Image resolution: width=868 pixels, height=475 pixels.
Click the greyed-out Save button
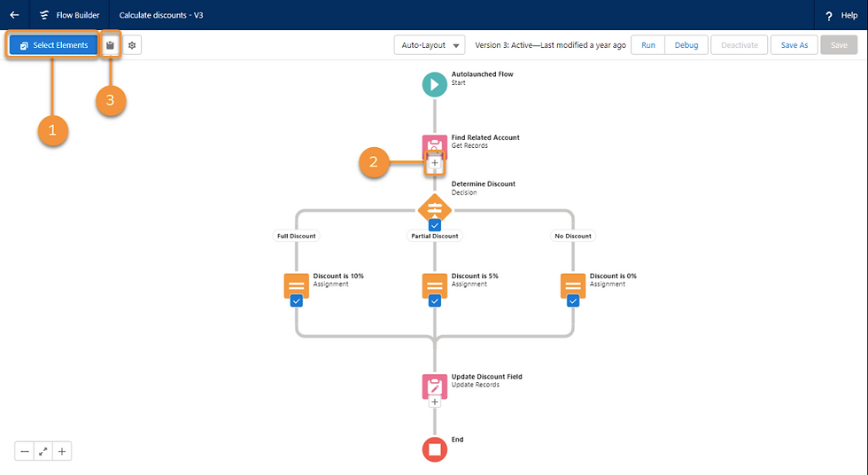[x=839, y=45]
